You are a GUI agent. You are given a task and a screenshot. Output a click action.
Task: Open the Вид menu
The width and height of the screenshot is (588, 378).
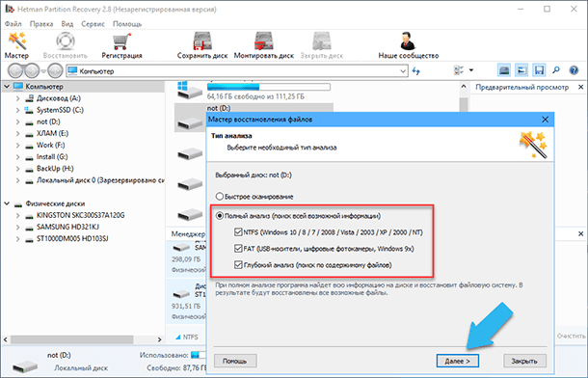pos(67,23)
